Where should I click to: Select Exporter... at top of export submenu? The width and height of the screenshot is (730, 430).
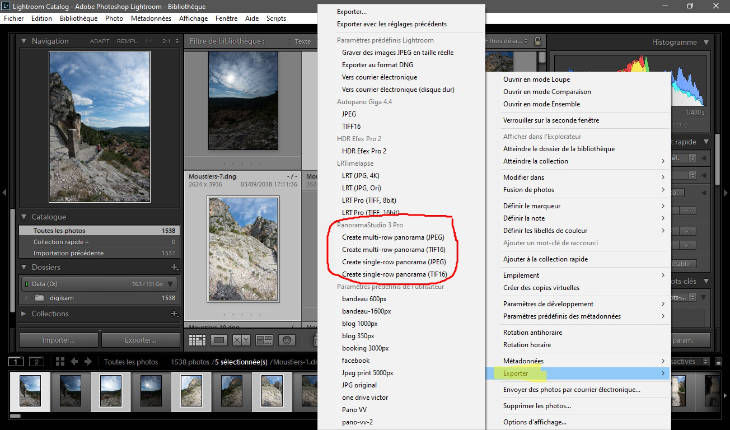[x=351, y=12]
